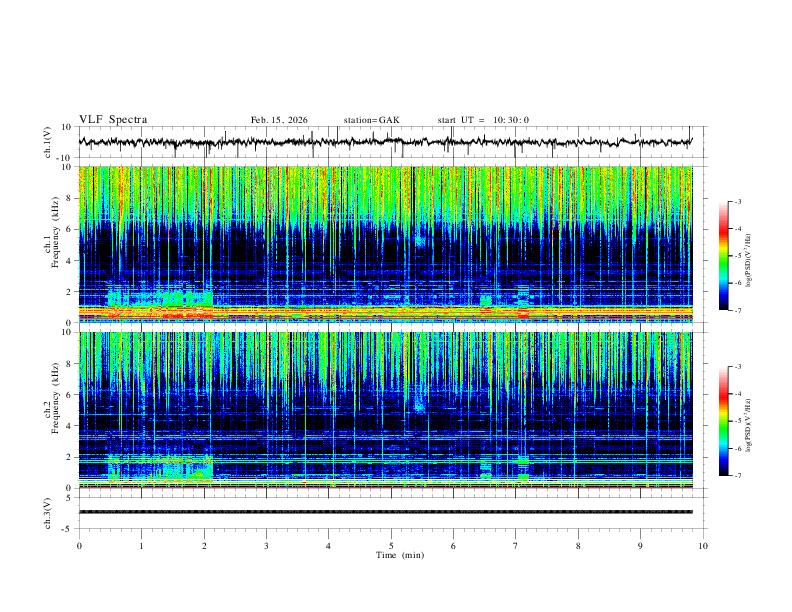Click the "-7" label on ch.1 color bar

[737, 311]
